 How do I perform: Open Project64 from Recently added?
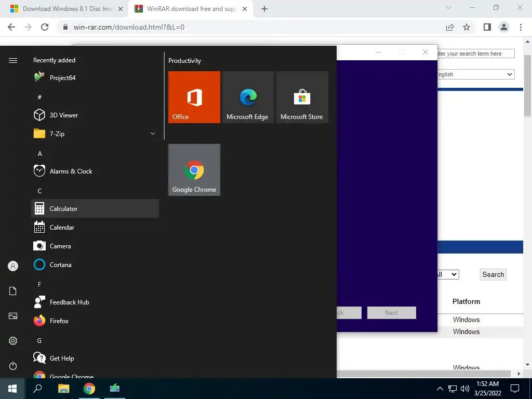(x=95, y=78)
